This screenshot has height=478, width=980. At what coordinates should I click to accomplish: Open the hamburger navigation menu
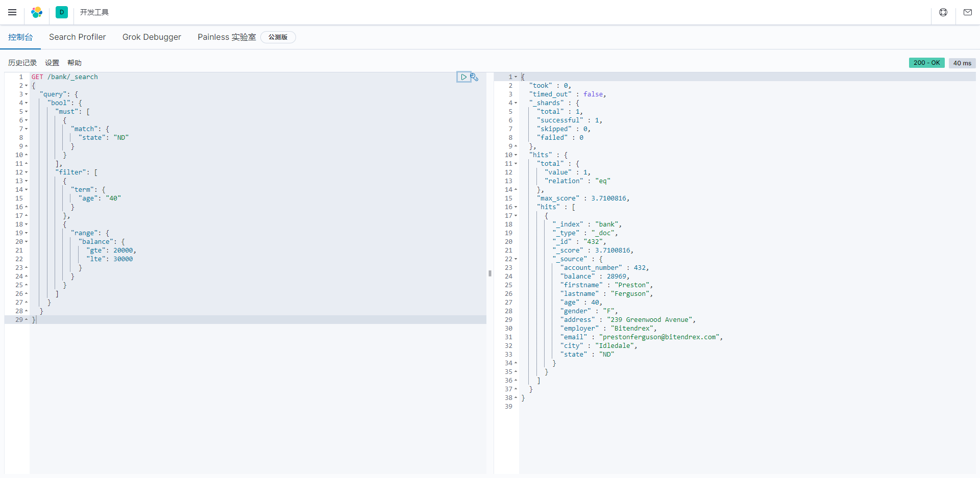tap(12, 12)
